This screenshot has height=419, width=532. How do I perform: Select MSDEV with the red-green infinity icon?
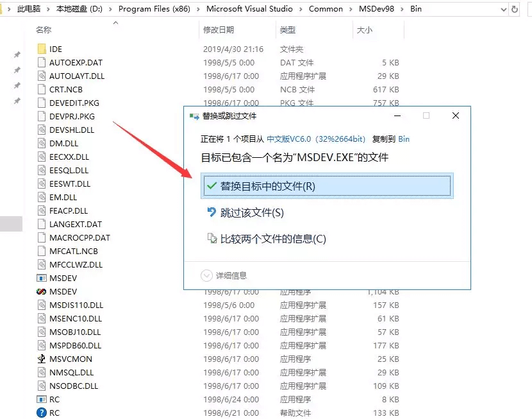pyautogui.click(x=42, y=292)
